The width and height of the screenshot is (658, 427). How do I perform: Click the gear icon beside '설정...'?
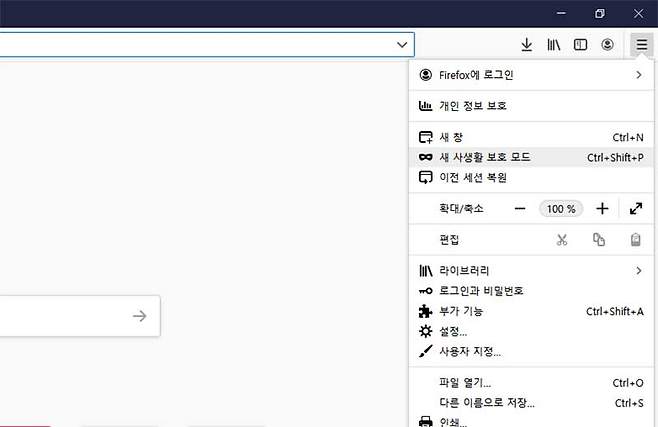point(426,331)
